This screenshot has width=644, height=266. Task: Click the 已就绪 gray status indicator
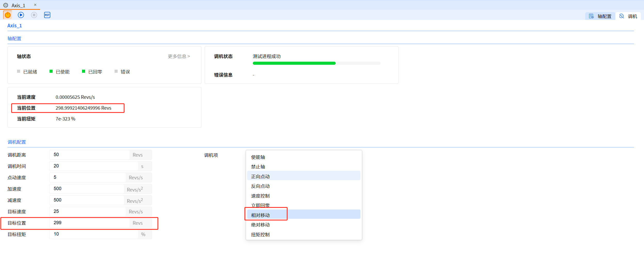tap(19, 71)
